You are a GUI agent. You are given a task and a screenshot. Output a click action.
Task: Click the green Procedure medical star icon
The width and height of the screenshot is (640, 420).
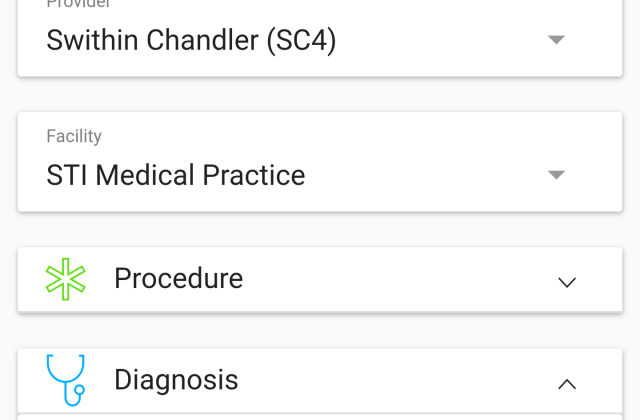(x=66, y=279)
